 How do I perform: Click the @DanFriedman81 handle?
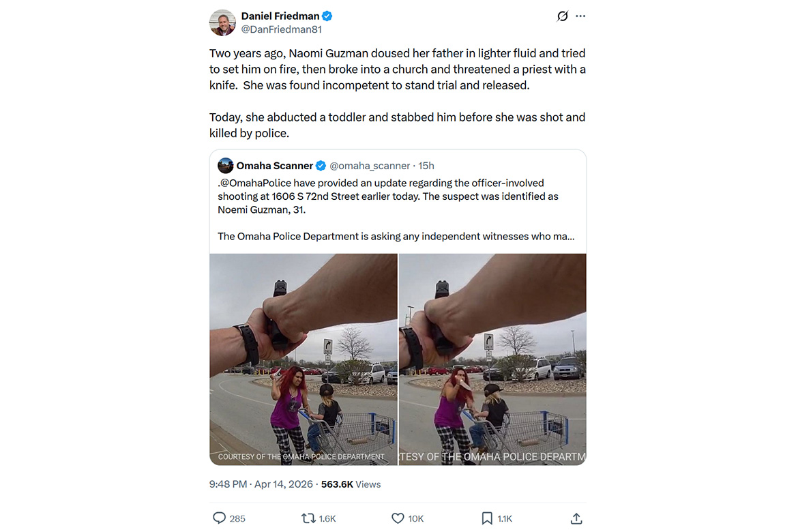(281, 30)
